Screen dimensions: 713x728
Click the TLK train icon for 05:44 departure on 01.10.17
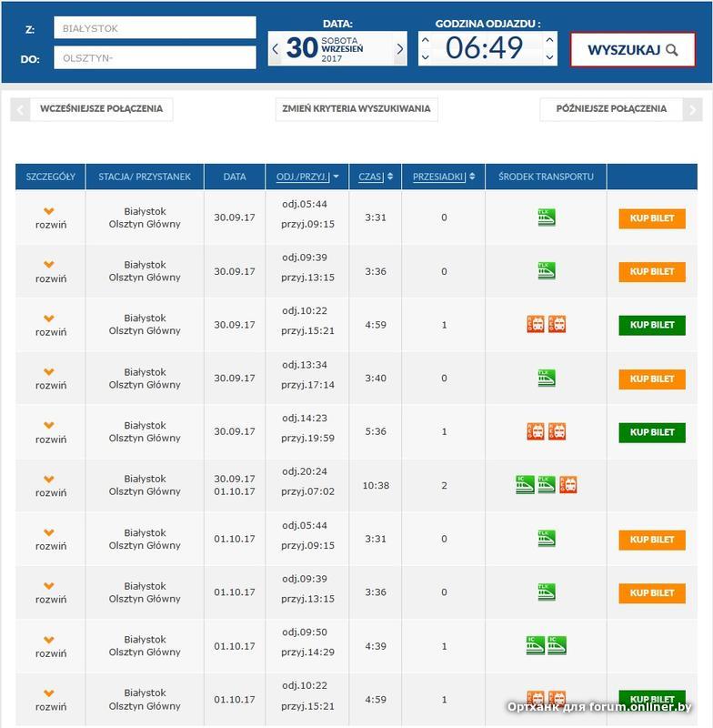click(546, 539)
